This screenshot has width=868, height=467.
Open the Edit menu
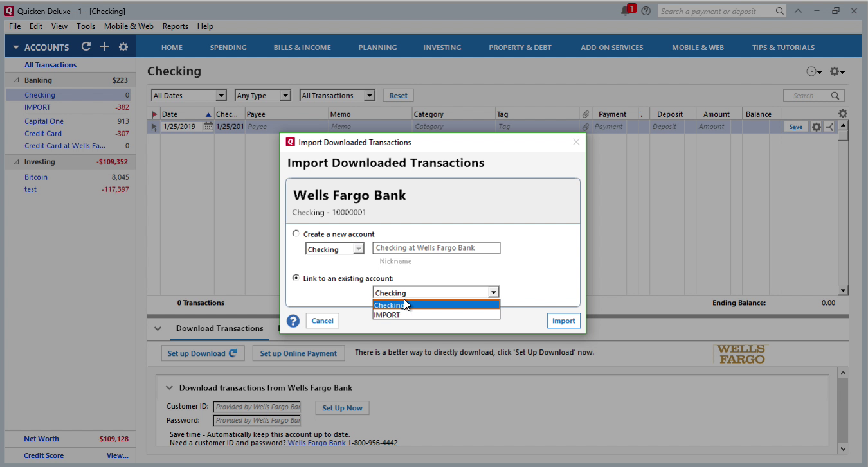tap(36, 26)
